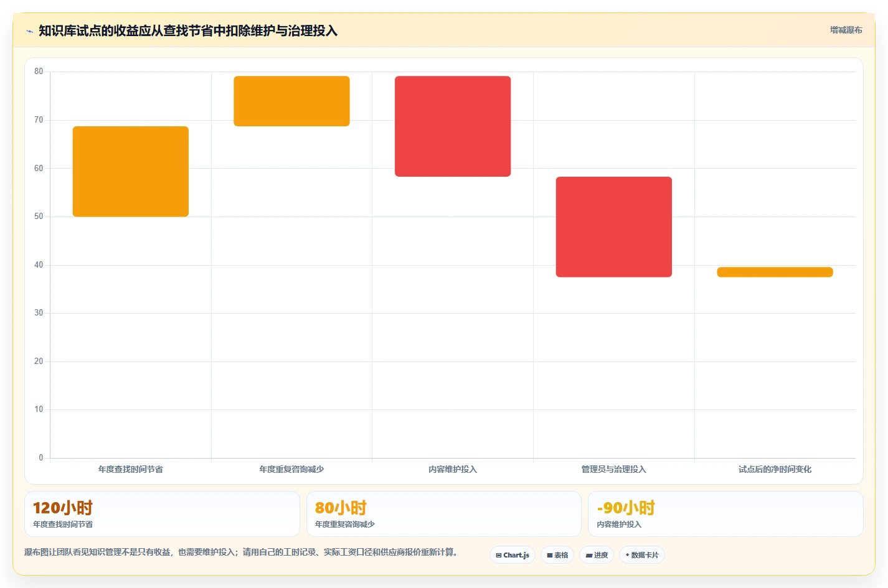Screen dimensions: 888x588
Task: Click axis label 内容维护投入
Action: pos(453,469)
